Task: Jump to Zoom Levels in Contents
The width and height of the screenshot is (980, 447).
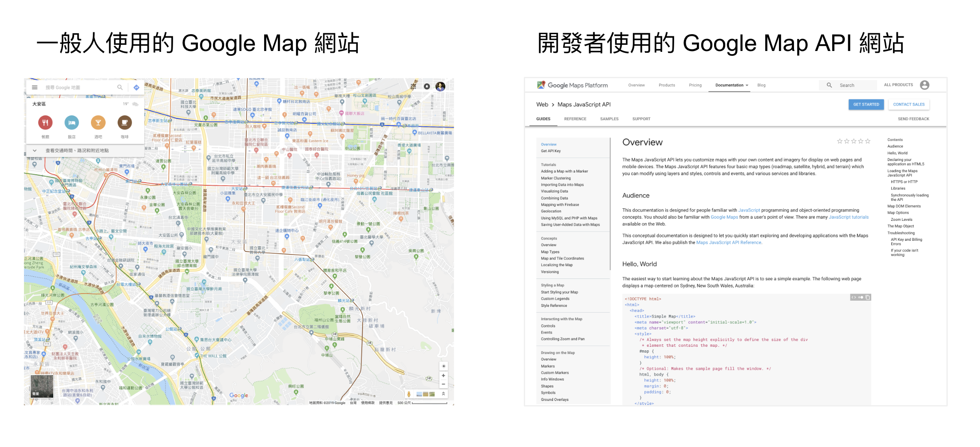Action: click(901, 220)
